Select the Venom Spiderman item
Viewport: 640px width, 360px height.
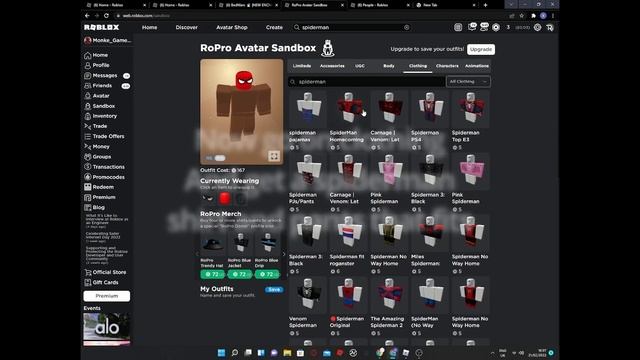307,307
